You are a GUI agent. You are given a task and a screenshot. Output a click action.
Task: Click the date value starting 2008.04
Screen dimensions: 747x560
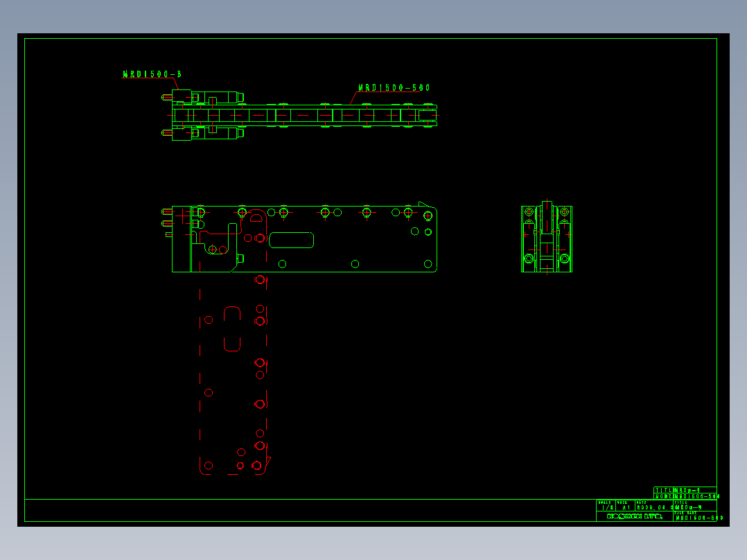coord(655,508)
